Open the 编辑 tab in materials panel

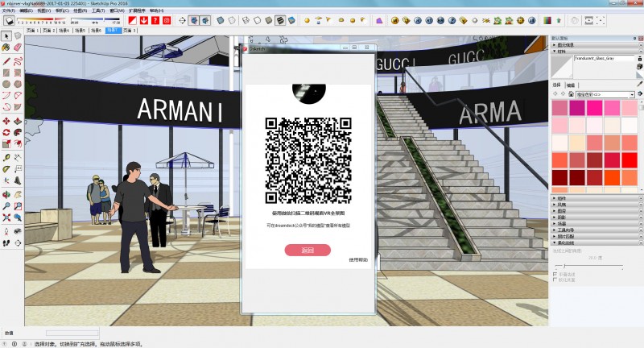571,85
